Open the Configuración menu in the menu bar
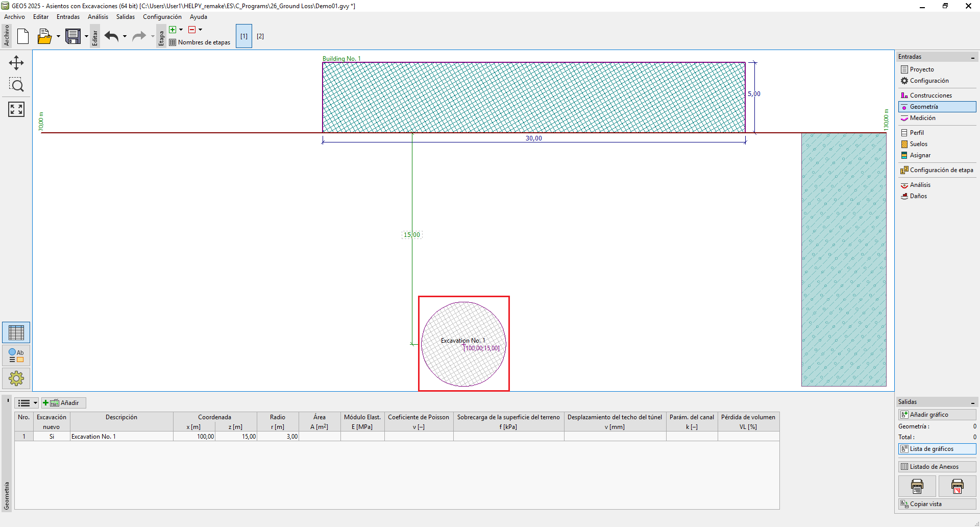 click(162, 17)
